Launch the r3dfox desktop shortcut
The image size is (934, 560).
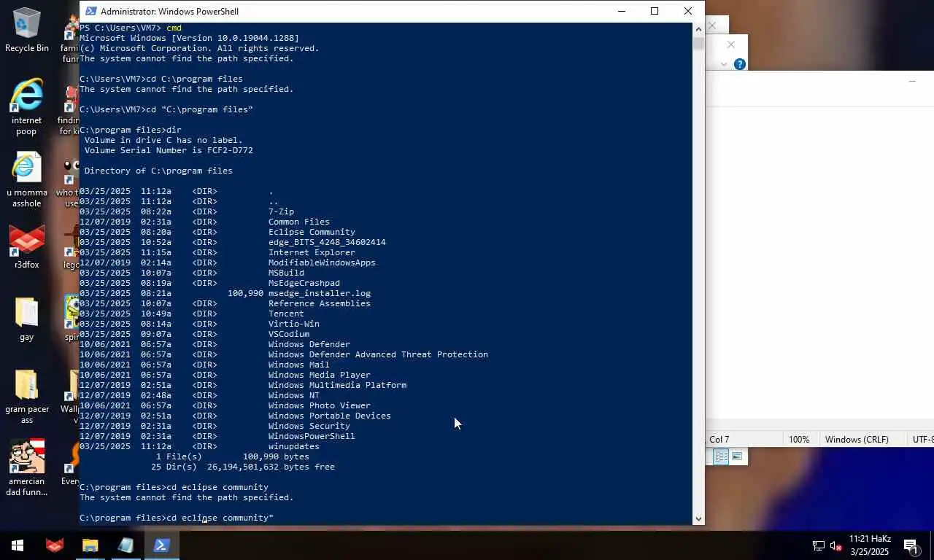27,248
